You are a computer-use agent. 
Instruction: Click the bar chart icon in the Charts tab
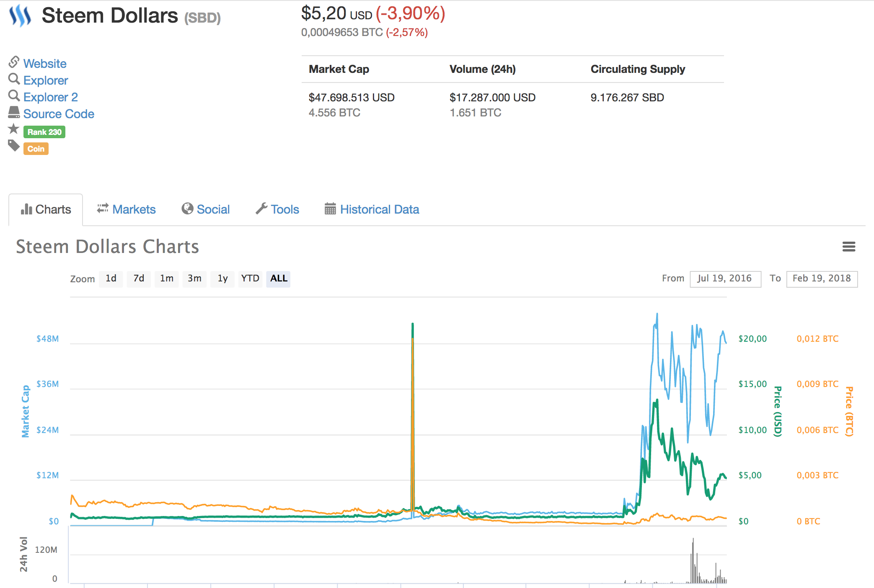(x=26, y=209)
